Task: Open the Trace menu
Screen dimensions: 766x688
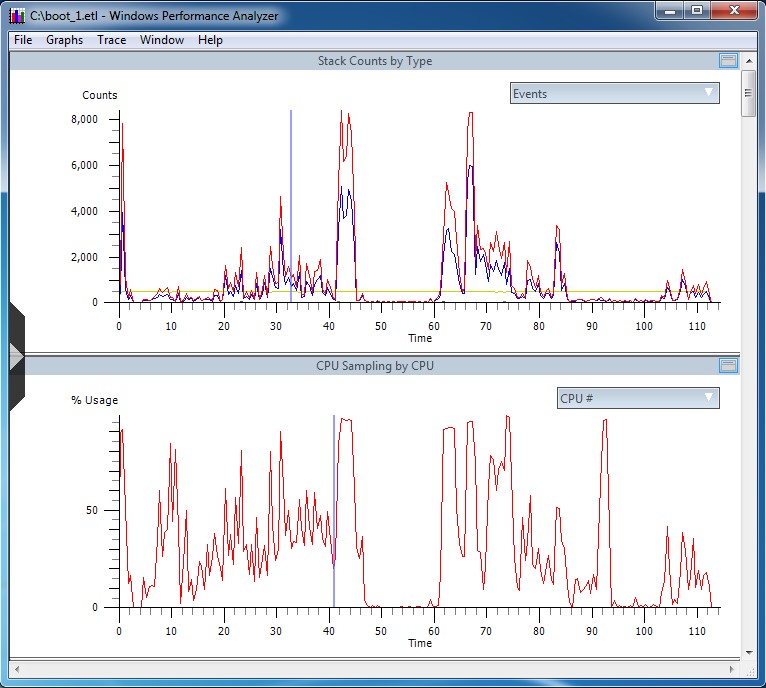Action: tap(111, 40)
